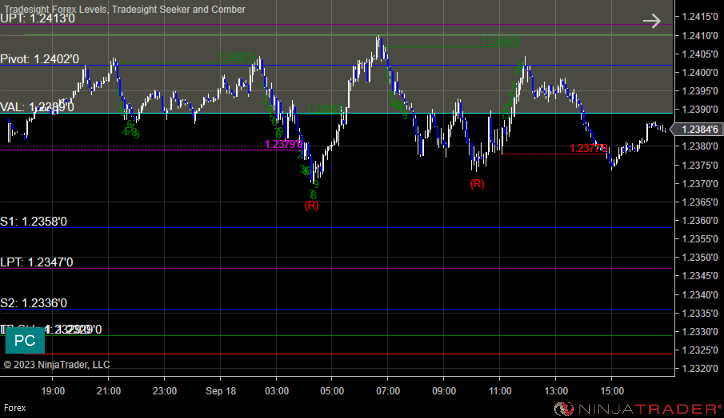Click the 13:00 time axis label
The width and height of the screenshot is (724, 418).
tap(556, 391)
